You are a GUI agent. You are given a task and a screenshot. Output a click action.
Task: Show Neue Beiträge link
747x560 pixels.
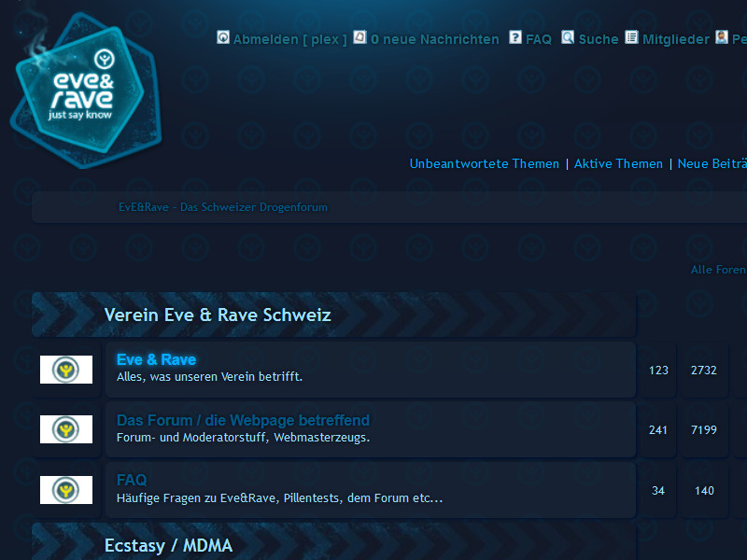[x=712, y=164]
